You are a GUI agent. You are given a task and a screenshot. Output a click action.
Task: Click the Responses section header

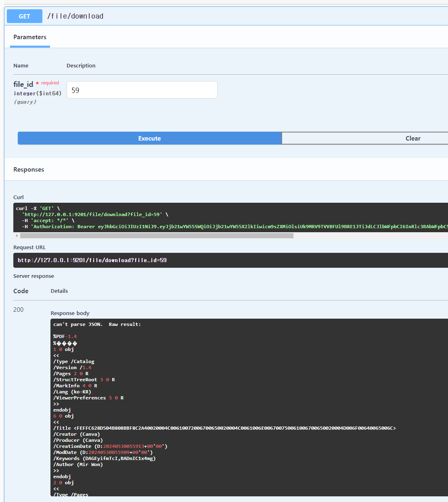click(x=29, y=169)
